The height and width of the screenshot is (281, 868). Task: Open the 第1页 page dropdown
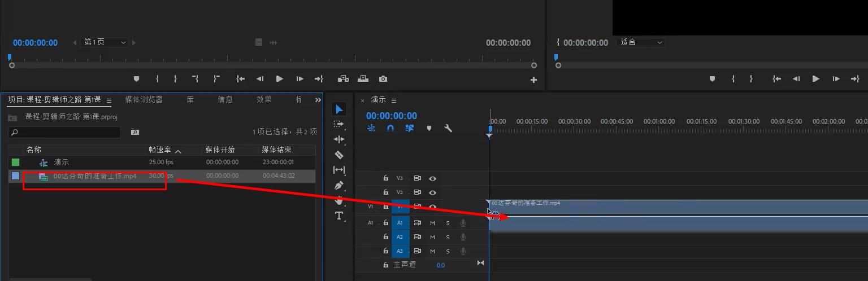coord(106,42)
